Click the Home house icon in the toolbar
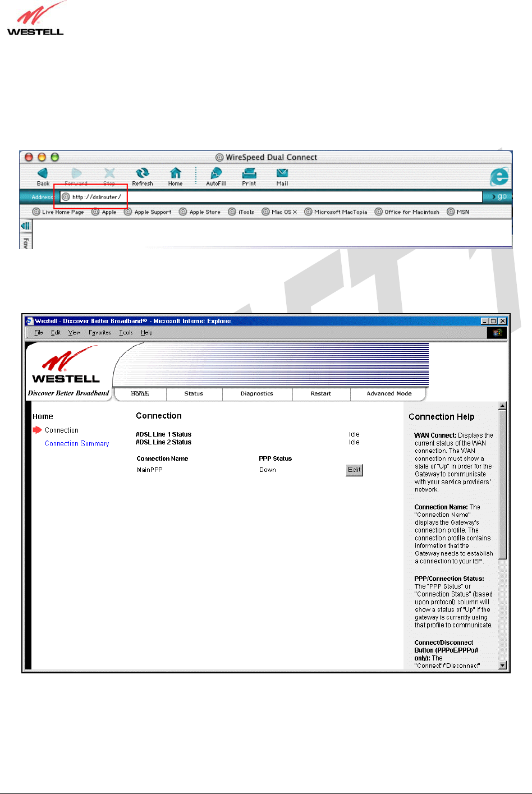 tap(176, 173)
